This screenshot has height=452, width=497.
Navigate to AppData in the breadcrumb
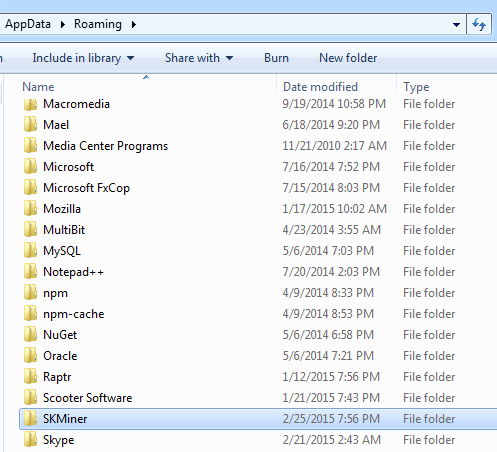tap(28, 24)
